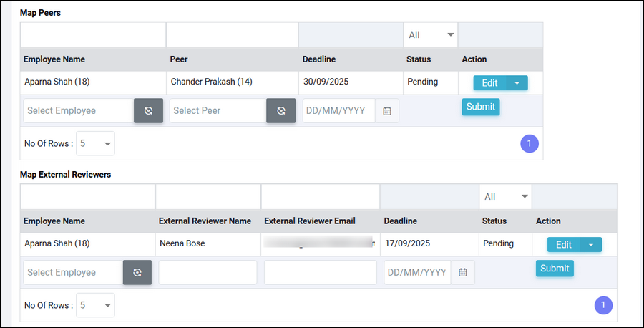The height and width of the screenshot is (328, 644).
Task: Open calendar picker for Map Peers deadline
Action: 387,111
